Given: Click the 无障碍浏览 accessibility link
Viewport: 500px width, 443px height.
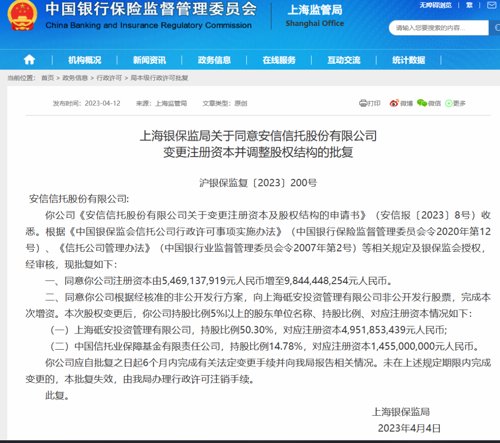Looking at the screenshot, I should (x=435, y=5).
